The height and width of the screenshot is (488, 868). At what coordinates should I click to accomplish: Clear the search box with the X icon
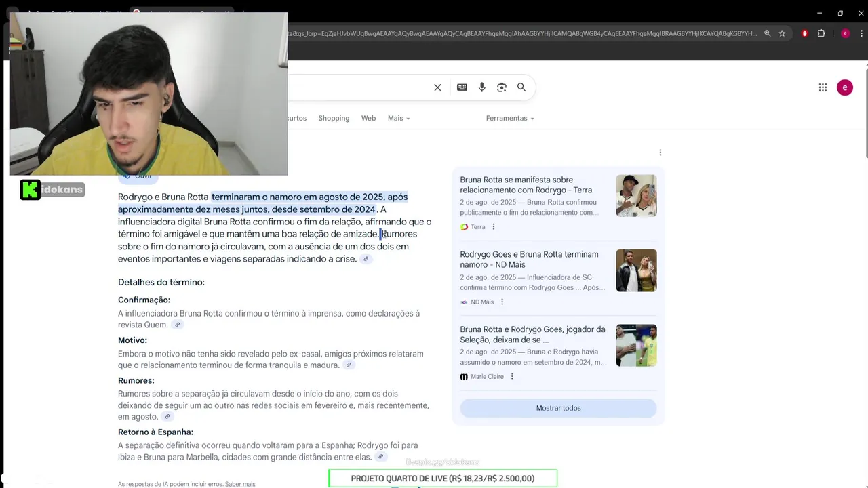pos(437,87)
